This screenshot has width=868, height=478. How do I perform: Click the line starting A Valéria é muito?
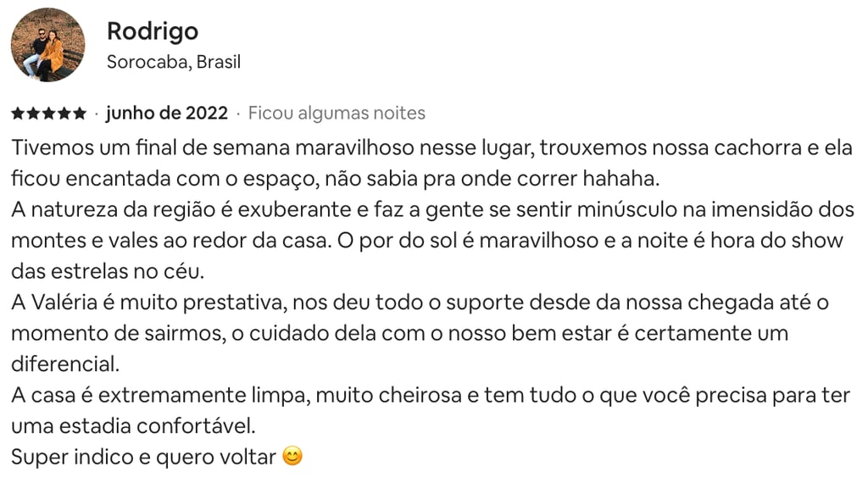420,303
